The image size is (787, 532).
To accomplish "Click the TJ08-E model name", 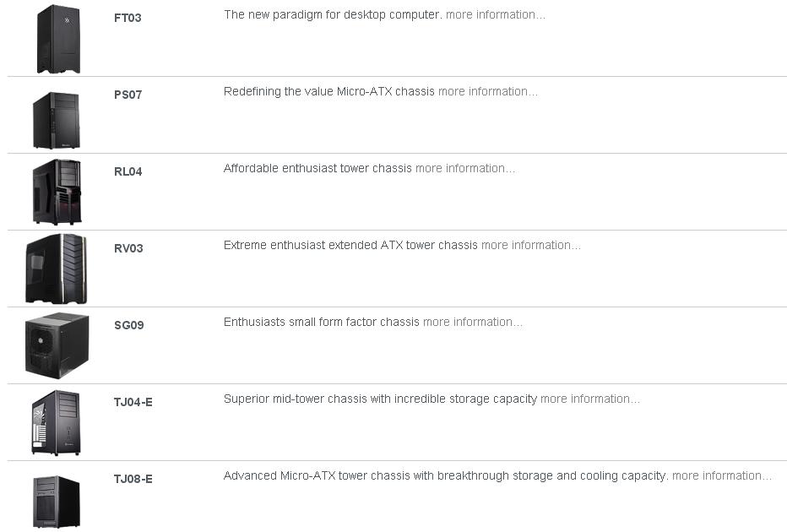I will point(133,479).
